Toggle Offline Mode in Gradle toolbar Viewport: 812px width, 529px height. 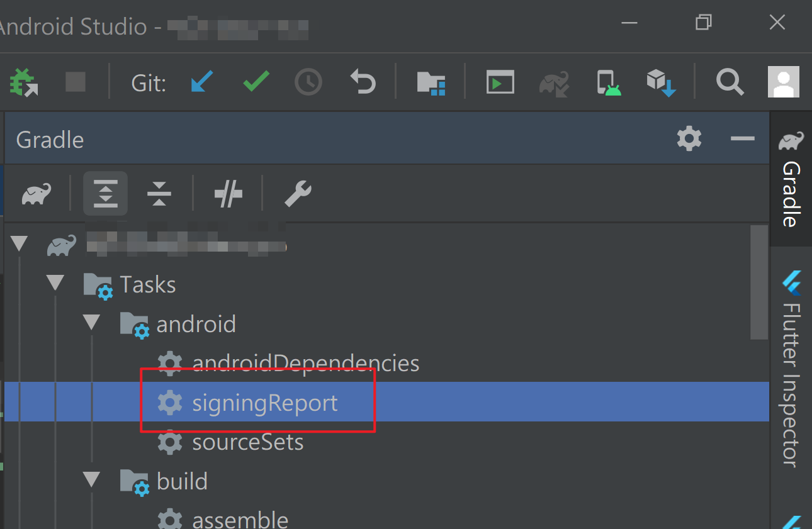pos(228,194)
